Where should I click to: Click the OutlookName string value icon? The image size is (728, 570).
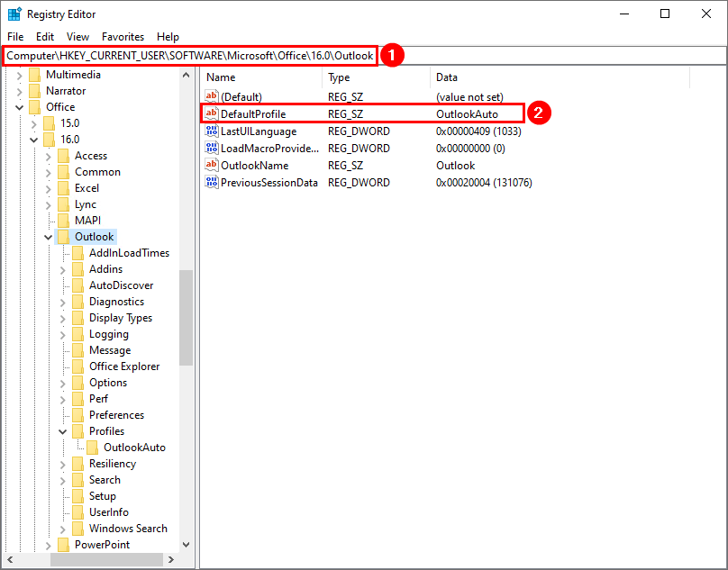tap(212, 166)
